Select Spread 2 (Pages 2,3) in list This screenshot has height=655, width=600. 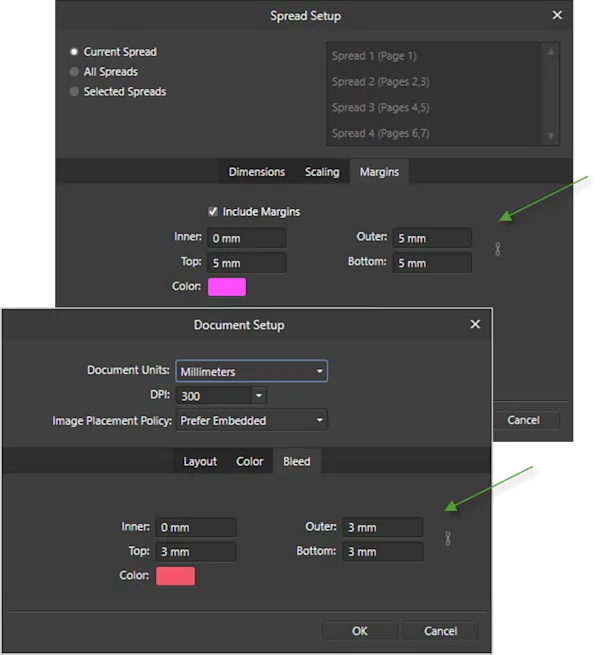(x=434, y=82)
